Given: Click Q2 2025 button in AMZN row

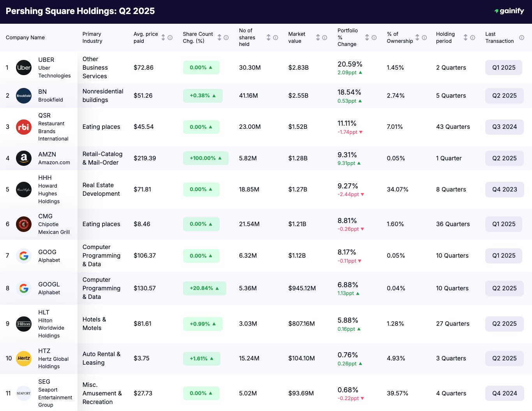Looking at the screenshot, I should (504, 158).
